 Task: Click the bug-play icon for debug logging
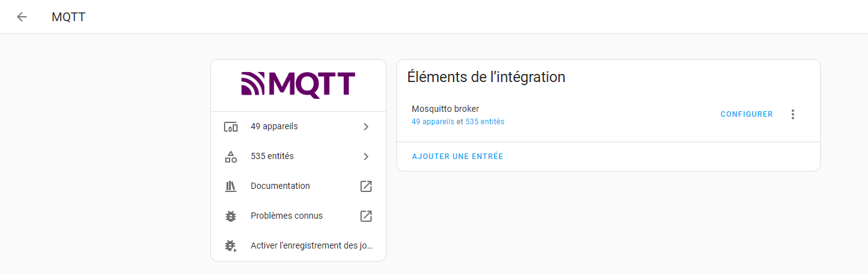(231, 246)
